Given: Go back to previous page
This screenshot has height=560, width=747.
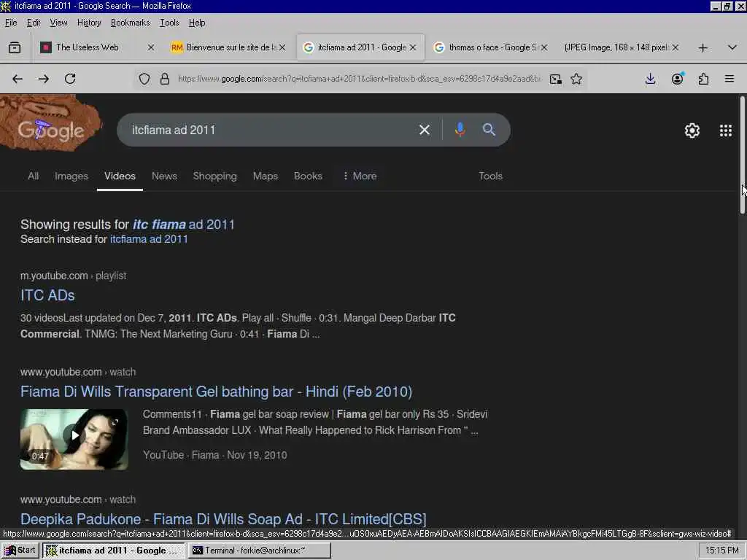Looking at the screenshot, I should pos(18,79).
